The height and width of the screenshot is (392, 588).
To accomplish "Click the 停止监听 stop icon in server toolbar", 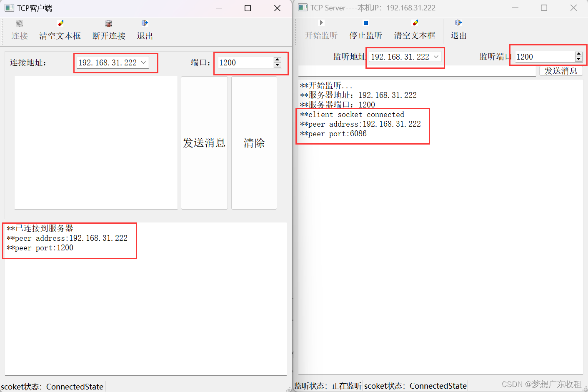I will click(x=366, y=23).
